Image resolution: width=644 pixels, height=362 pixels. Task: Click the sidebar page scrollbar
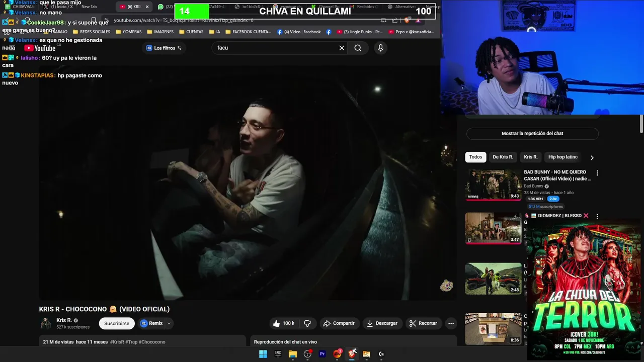641,125
